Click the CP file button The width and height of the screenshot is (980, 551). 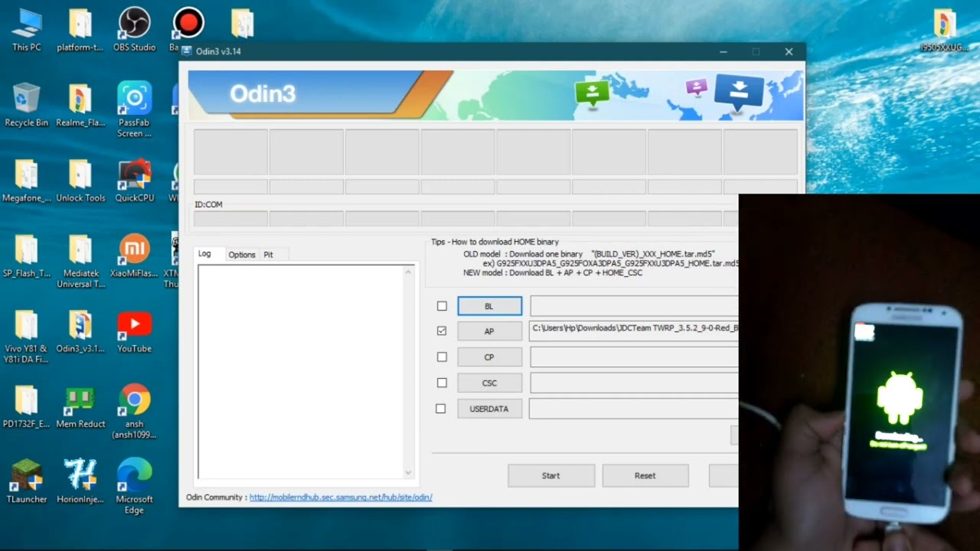[x=489, y=357]
